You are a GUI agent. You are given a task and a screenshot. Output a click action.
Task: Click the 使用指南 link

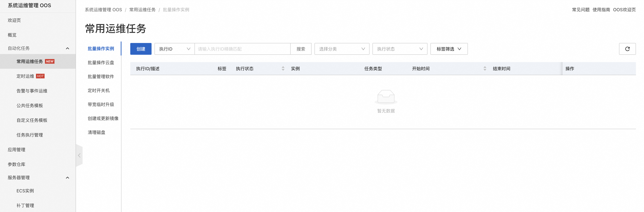(601, 10)
